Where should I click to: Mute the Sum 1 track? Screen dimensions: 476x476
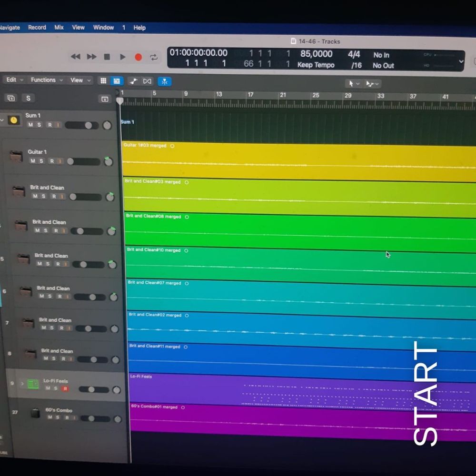(30, 125)
